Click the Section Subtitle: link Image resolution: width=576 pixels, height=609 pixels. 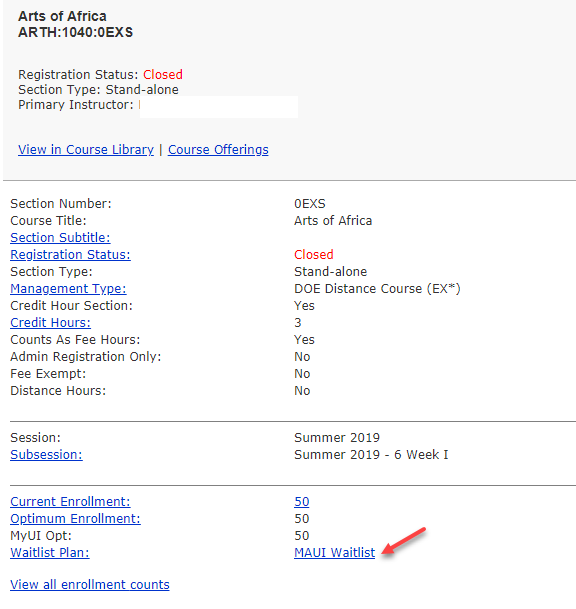60,237
